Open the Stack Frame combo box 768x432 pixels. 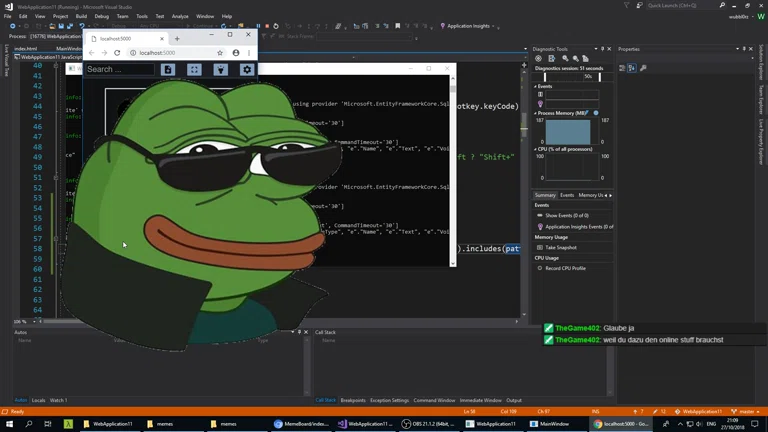pyautogui.click(x=366, y=36)
